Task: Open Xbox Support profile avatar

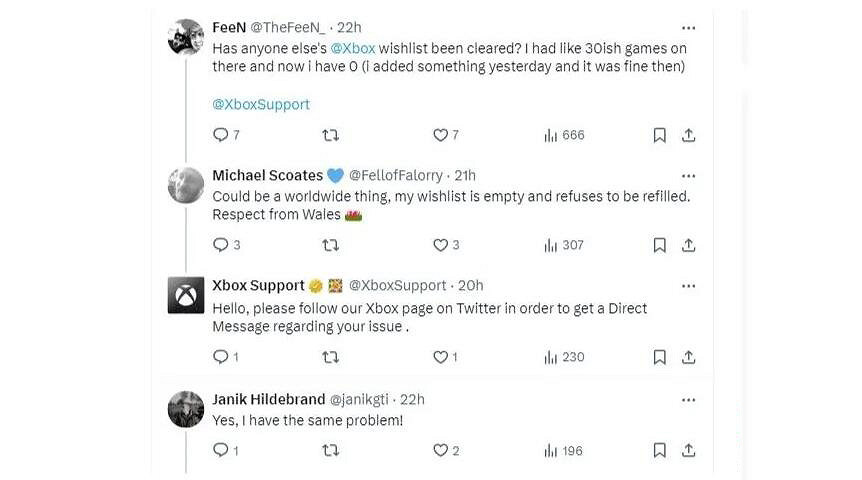Action: click(186, 296)
